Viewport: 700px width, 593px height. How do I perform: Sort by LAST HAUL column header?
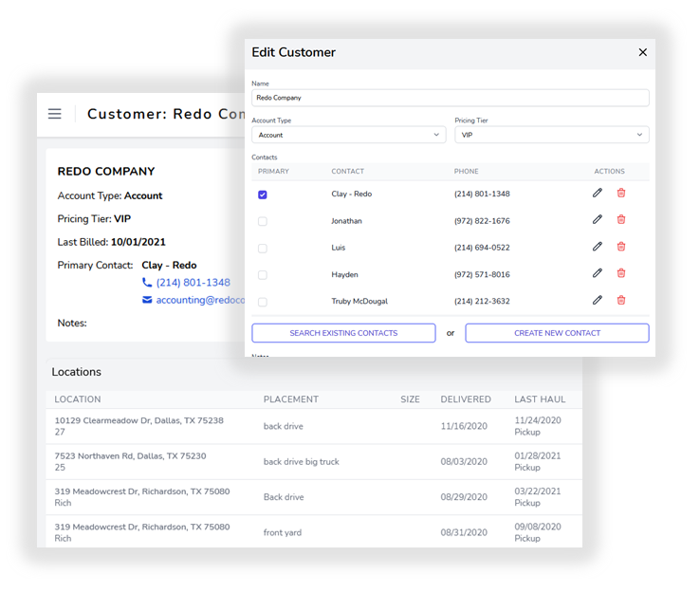(540, 399)
